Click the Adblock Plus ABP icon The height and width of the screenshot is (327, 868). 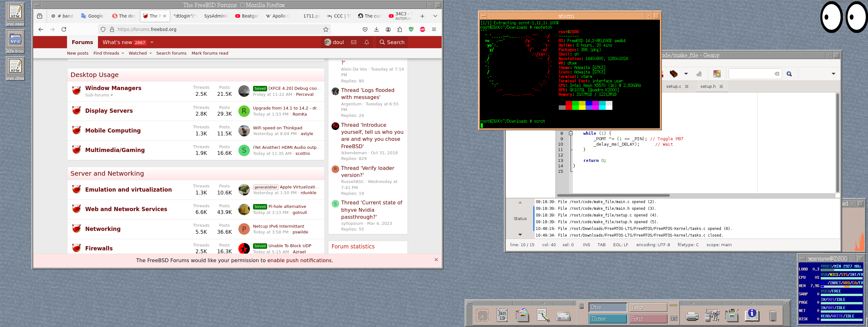(x=423, y=29)
